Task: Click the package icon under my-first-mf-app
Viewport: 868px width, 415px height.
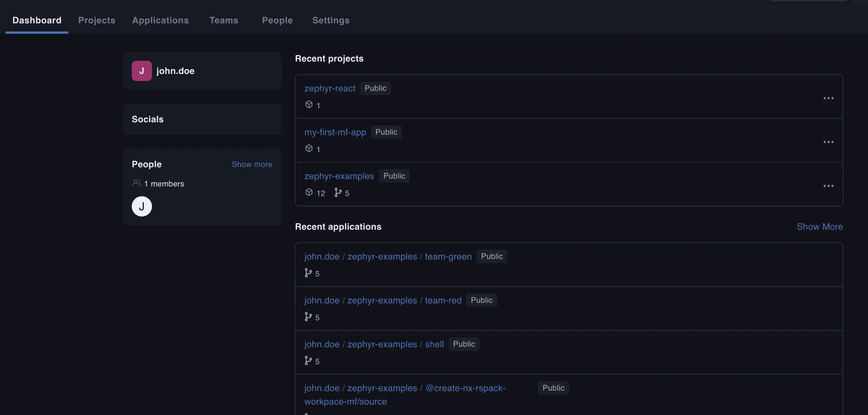Action: coord(309,148)
